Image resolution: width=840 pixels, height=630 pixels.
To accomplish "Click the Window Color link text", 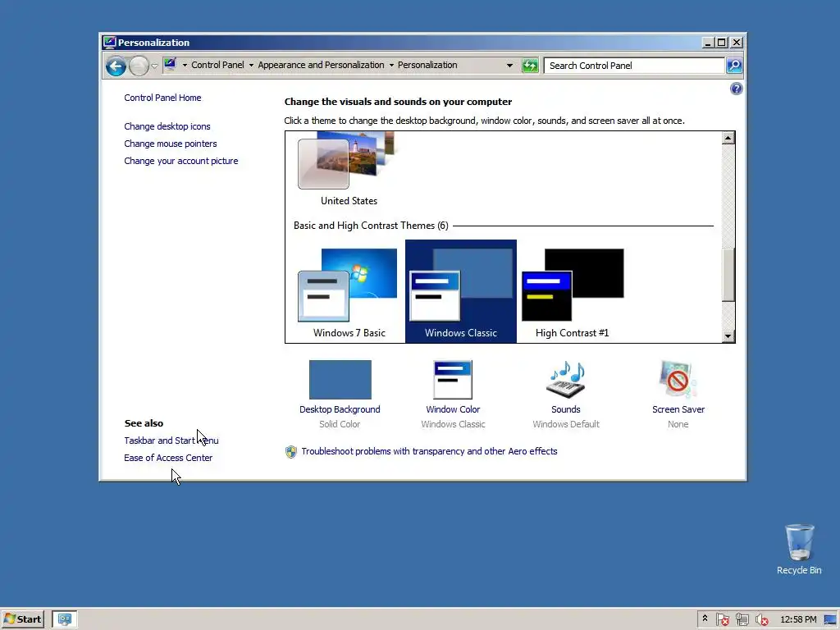I will [x=453, y=409].
